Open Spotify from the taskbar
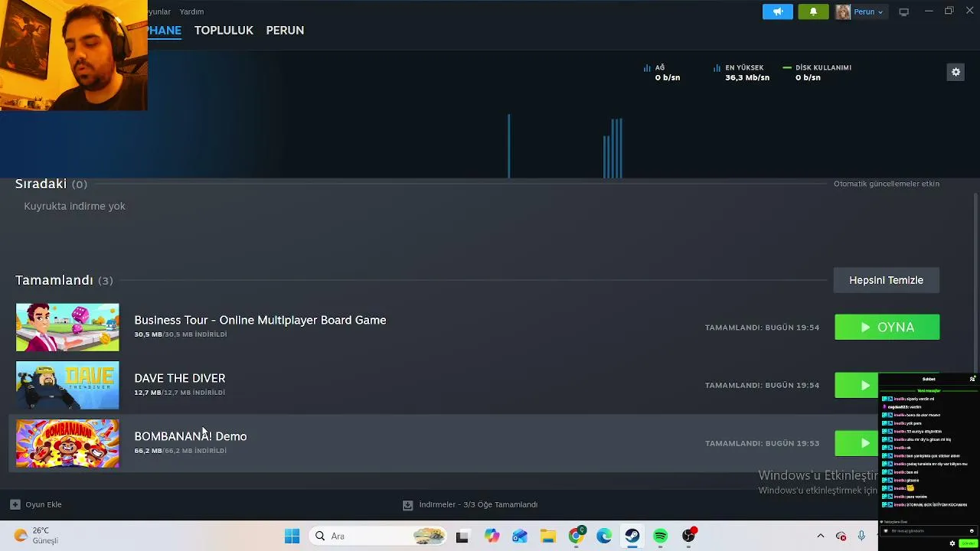This screenshot has height=551, width=980. (x=660, y=536)
